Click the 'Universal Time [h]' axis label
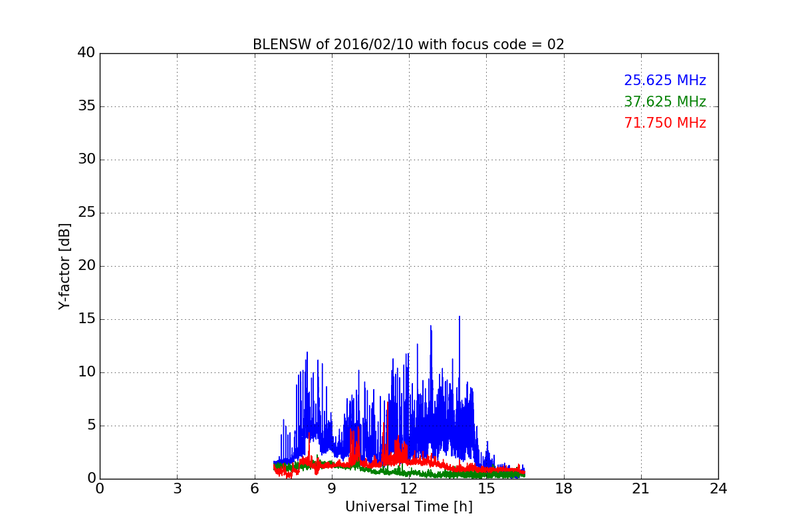Image resolution: width=798 pixels, height=532 pixels. point(408,507)
